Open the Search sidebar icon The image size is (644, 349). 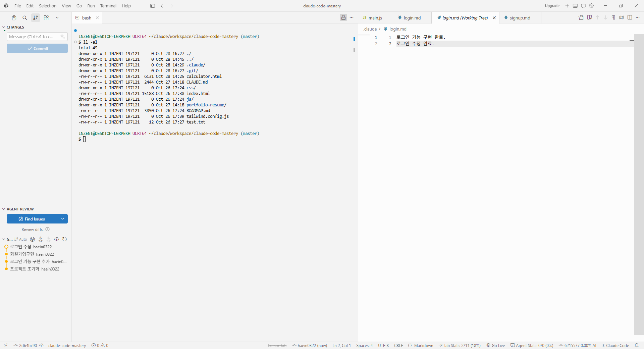[25, 18]
